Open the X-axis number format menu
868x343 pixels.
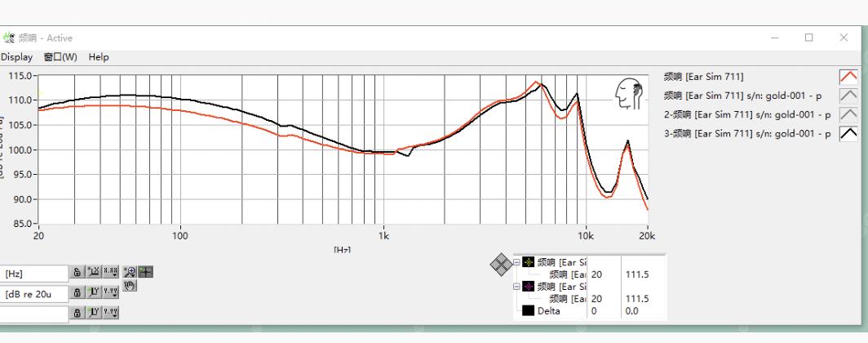(111, 271)
